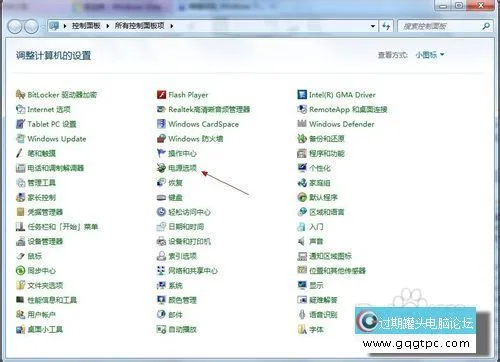
Task: Open the 语音识别 link
Action: pyautogui.click(x=323, y=315)
